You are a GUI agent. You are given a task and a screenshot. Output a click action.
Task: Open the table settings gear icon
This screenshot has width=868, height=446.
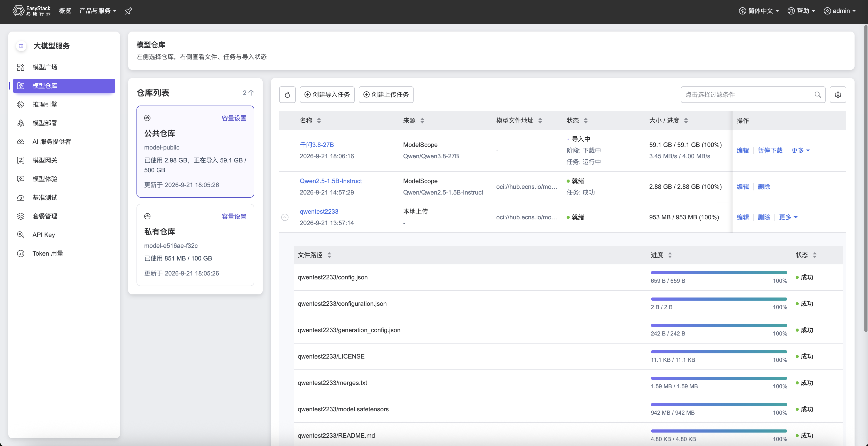click(838, 95)
